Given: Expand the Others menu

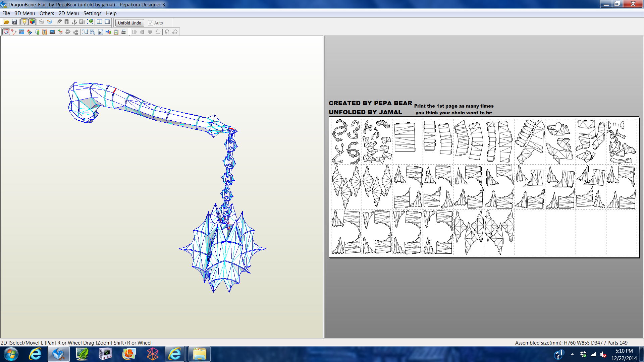Looking at the screenshot, I should click(x=47, y=13).
